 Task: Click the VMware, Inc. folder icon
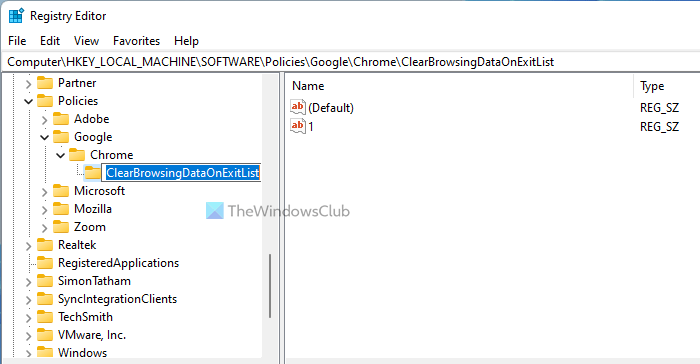pos(45,335)
